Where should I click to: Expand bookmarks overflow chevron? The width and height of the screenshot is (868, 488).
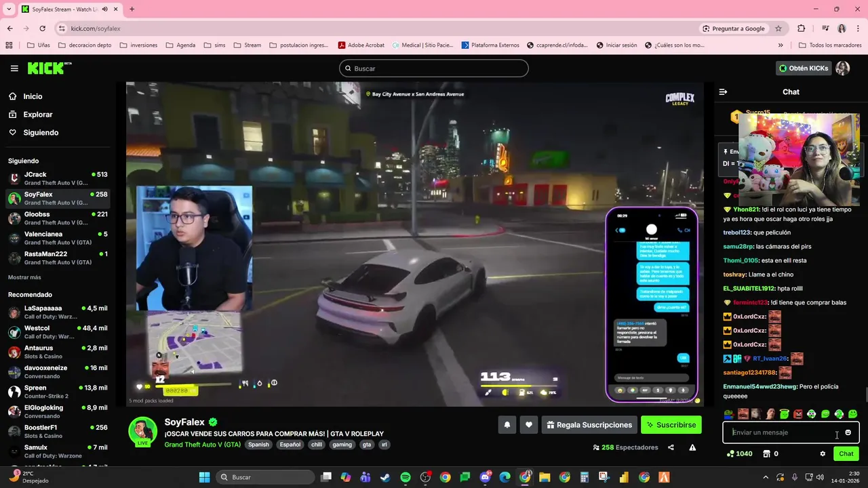point(781,45)
